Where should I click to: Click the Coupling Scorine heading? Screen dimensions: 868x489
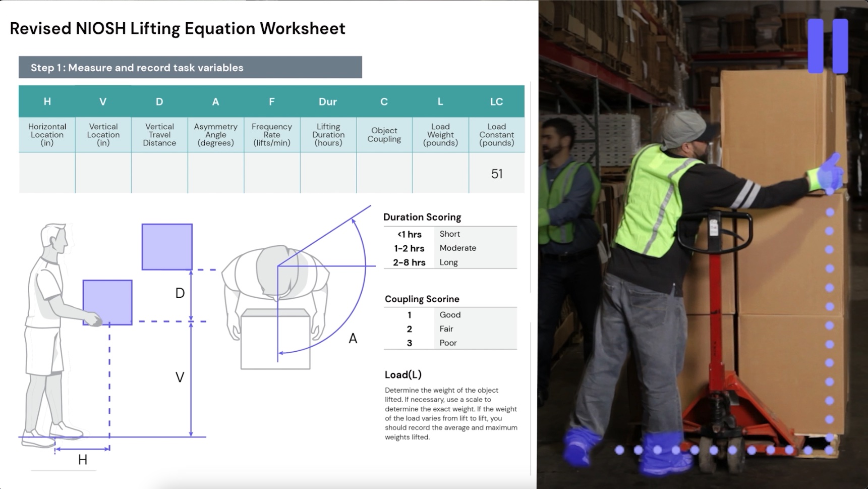pos(421,299)
